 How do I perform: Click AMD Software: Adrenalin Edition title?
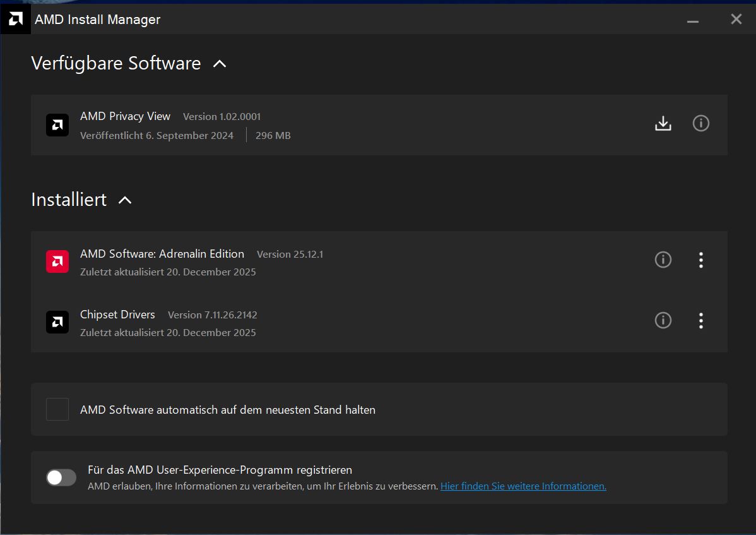162,254
